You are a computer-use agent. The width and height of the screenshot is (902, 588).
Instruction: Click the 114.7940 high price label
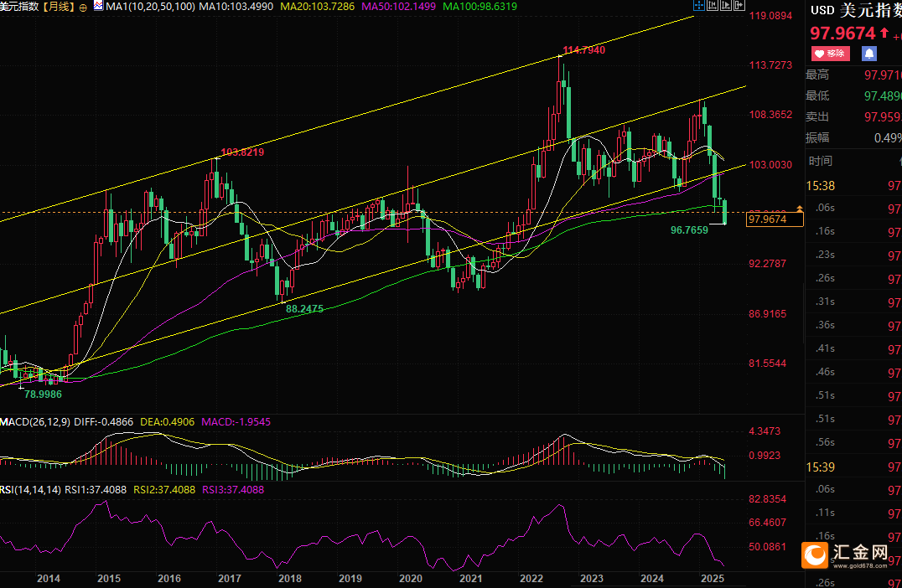point(584,50)
